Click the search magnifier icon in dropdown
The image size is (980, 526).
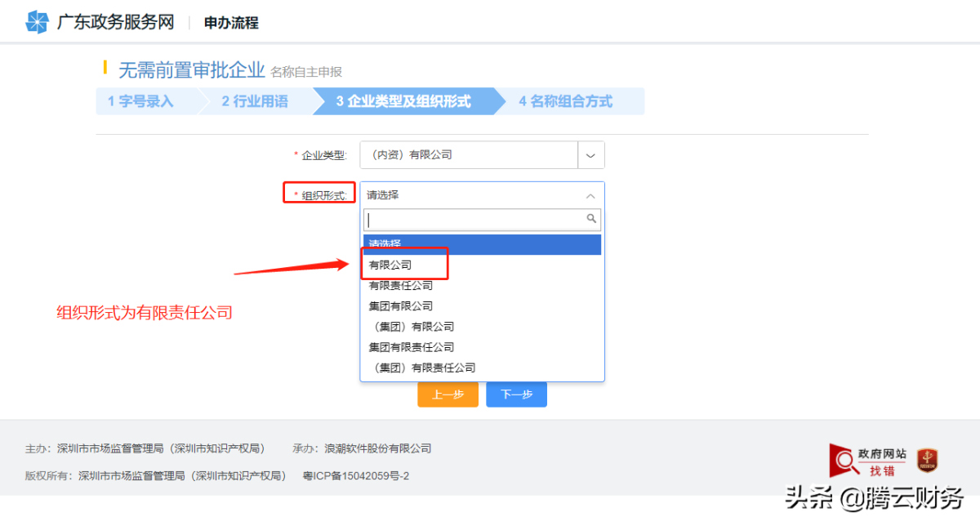tap(591, 219)
